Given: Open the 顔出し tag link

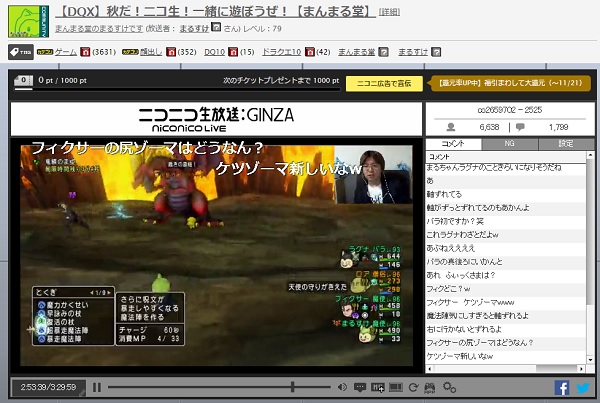Looking at the screenshot, I should click(151, 52).
